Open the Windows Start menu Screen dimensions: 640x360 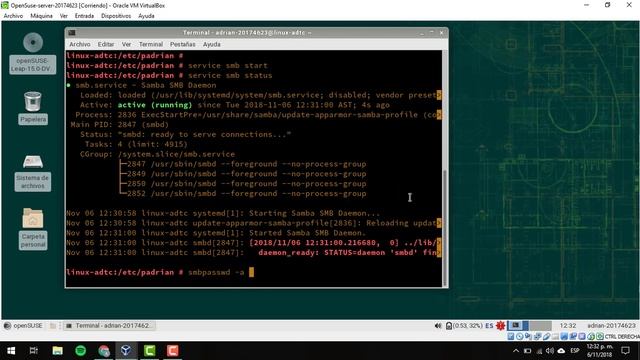coord(11,351)
